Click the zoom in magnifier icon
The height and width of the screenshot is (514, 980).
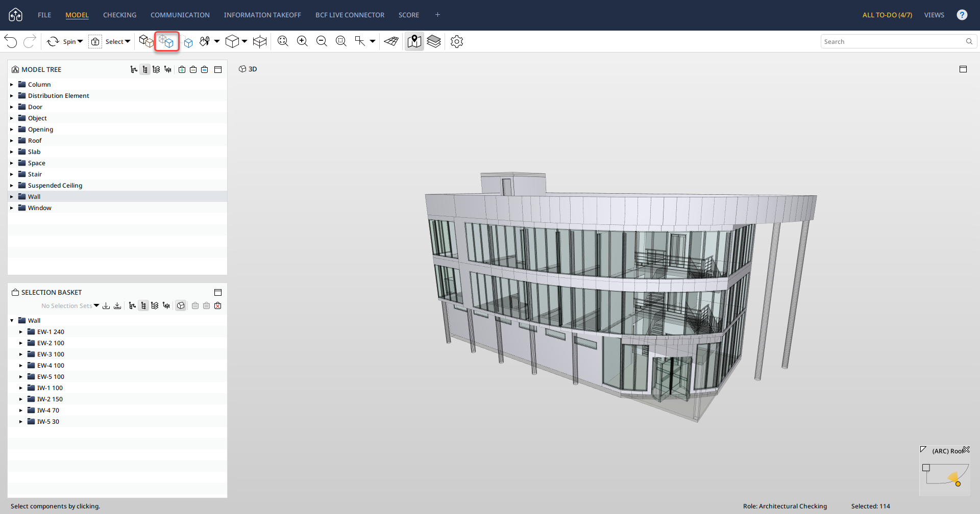pyautogui.click(x=302, y=41)
